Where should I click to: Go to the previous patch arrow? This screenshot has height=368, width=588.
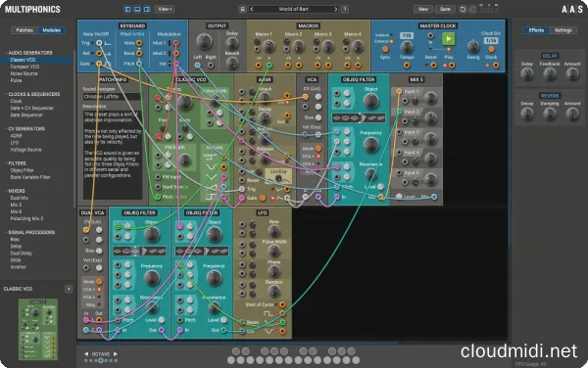coord(252,9)
